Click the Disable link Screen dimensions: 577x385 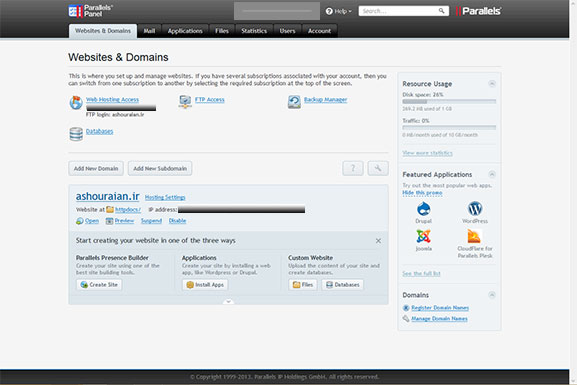point(177,221)
